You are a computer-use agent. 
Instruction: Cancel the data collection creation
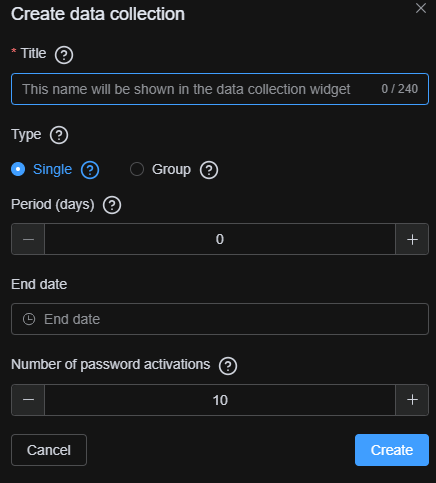click(x=49, y=450)
